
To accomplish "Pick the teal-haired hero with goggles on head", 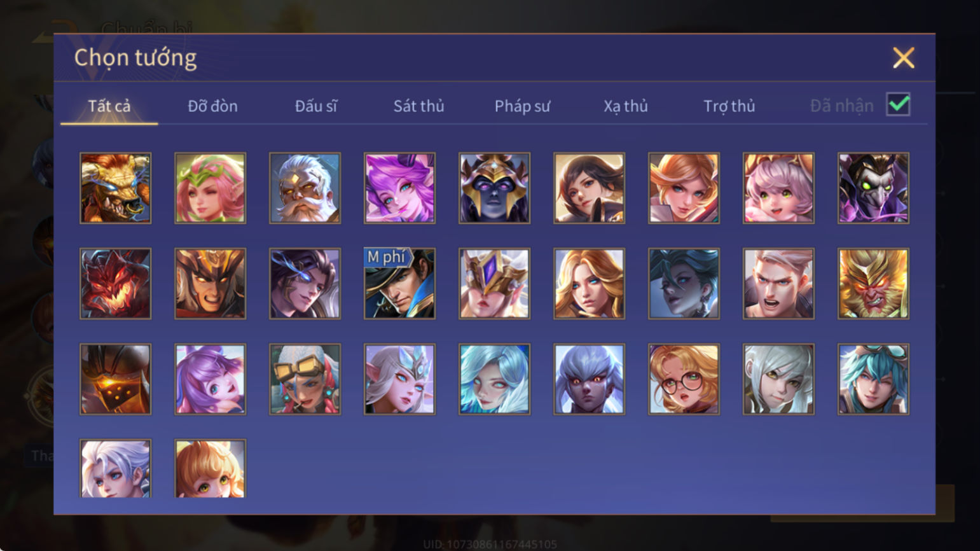I will (873, 379).
